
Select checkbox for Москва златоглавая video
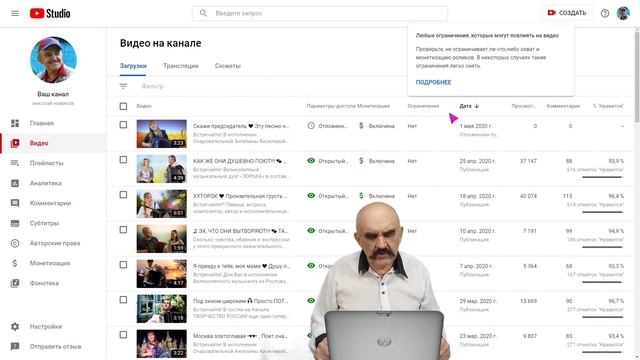click(x=123, y=335)
